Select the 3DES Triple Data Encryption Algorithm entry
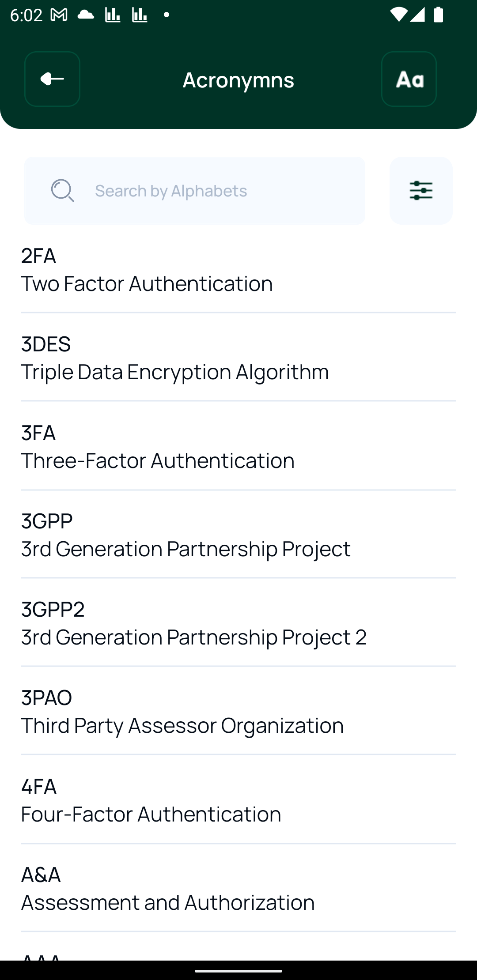The height and width of the screenshot is (980, 477). click(238, 358)
